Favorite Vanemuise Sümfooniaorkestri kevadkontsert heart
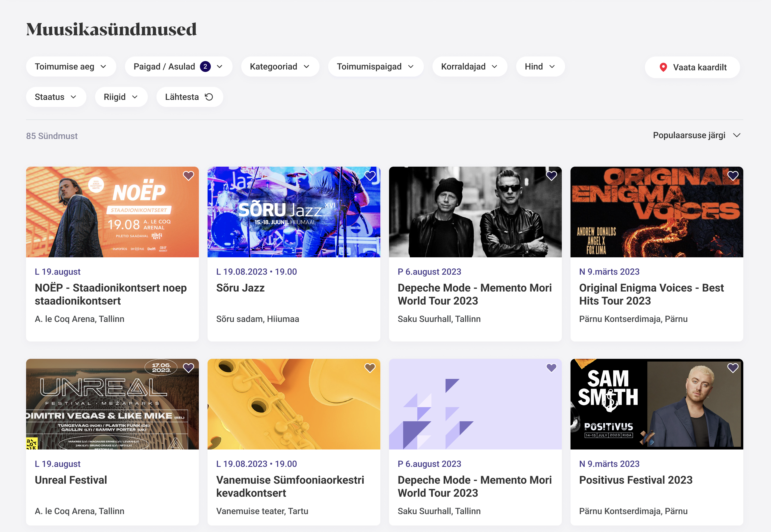771x532 pixels. point(370,368)
